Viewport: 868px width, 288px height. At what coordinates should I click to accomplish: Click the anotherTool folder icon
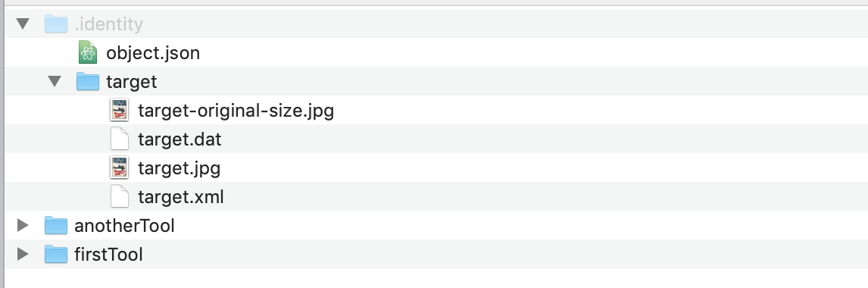[55, 225]
